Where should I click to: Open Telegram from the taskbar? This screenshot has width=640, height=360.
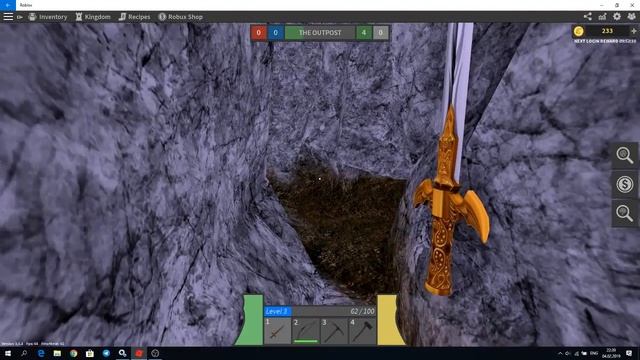106,353
